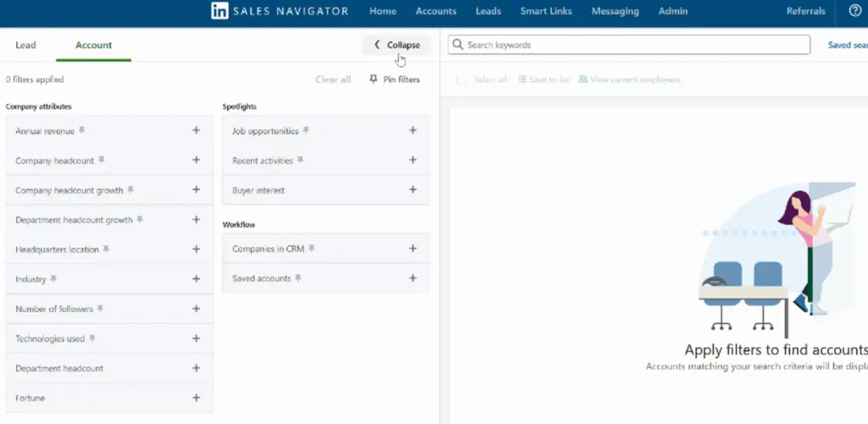Expand Industry filter plus button

click(x=196, y=279)
